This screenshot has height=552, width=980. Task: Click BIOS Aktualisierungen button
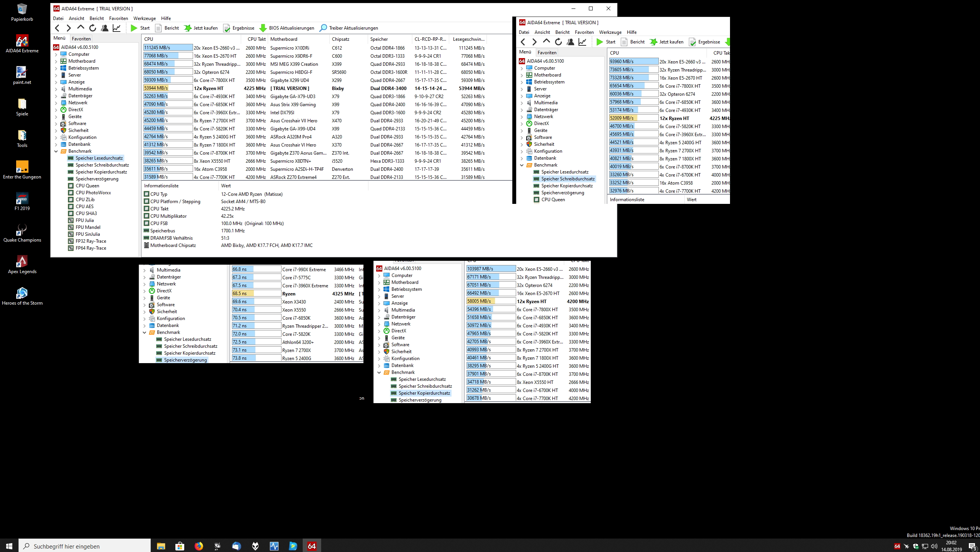tap(287, 28)
